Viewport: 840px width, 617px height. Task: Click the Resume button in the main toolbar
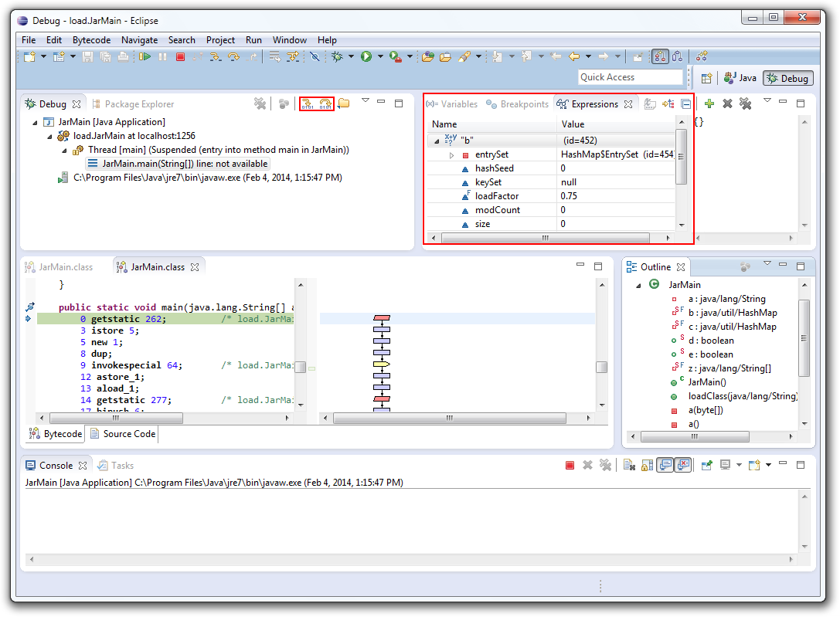145,56
